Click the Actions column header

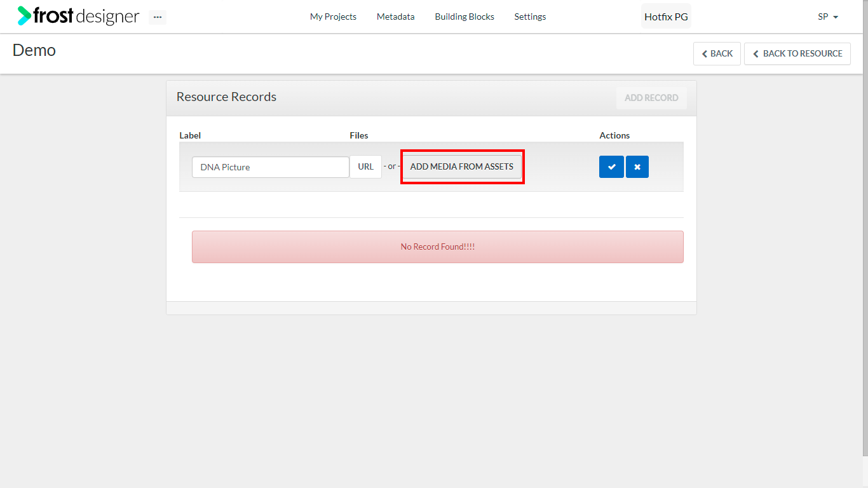614,135
